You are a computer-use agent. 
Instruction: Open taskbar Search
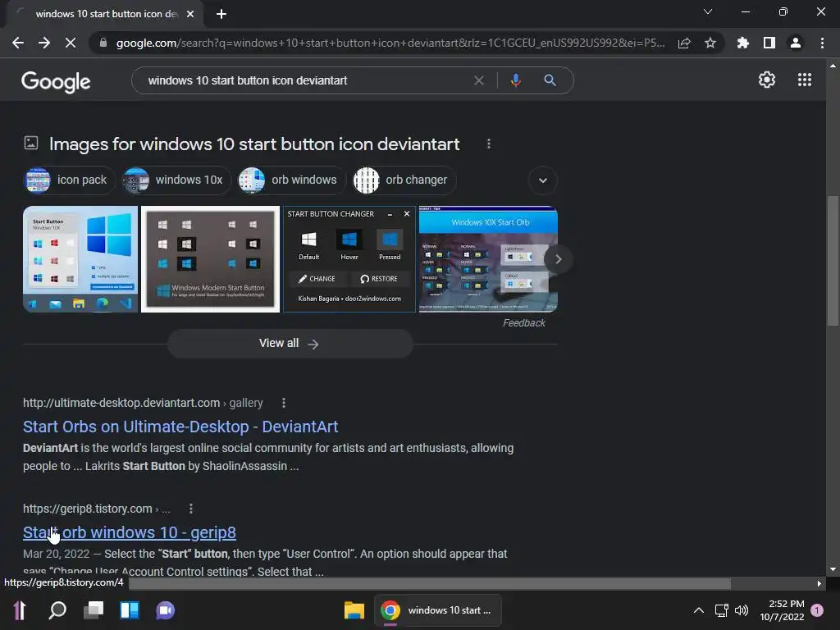(x=57, y=610)
